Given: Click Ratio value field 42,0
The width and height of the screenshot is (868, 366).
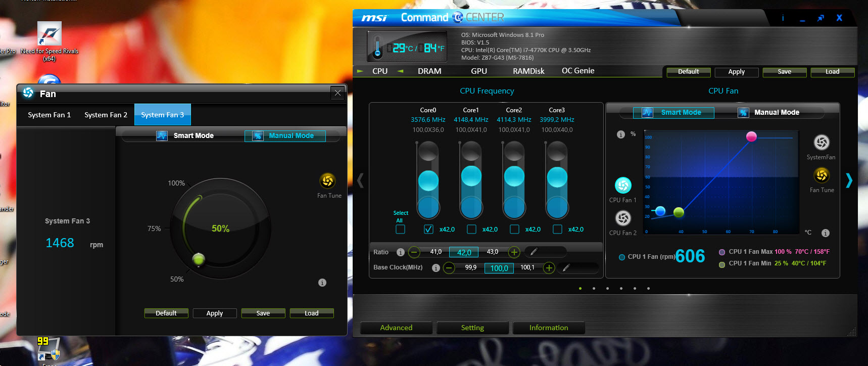Looking at the screenshot, I should (x=464, y=252).
